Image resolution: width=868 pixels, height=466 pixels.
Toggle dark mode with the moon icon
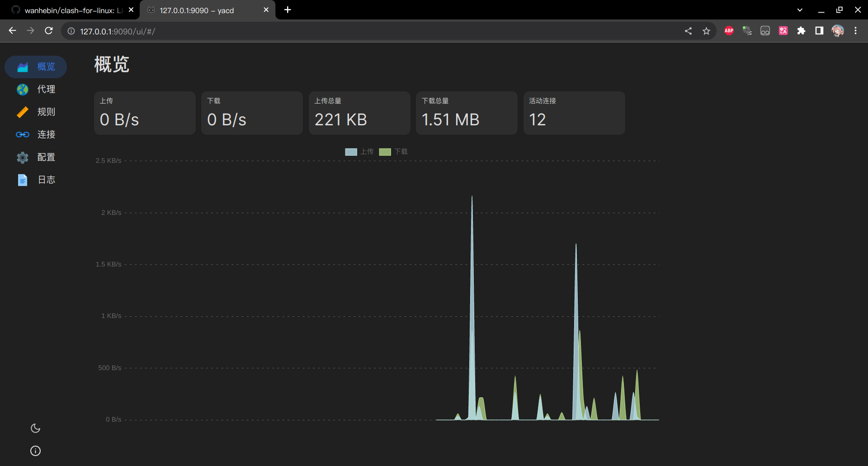coord(35,428)
